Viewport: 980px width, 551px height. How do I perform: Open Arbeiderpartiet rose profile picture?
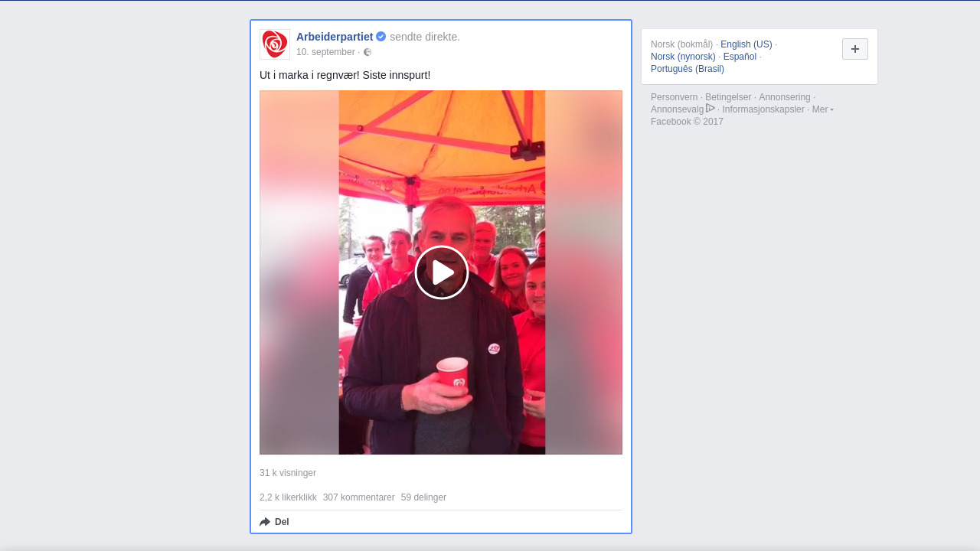pyautogui.click(x=275, y=44)
